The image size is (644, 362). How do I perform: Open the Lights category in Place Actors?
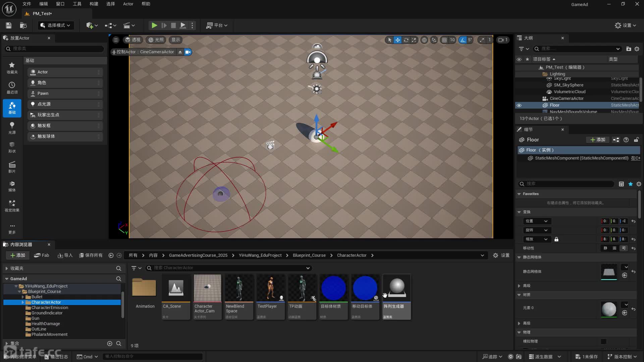tap(12, 128)
